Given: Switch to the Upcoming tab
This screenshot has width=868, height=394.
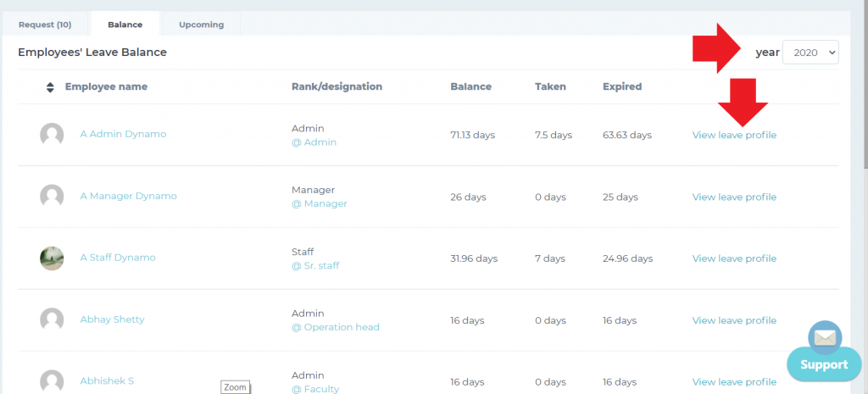Looking at the screenshot, I should (x=201, y=25).
